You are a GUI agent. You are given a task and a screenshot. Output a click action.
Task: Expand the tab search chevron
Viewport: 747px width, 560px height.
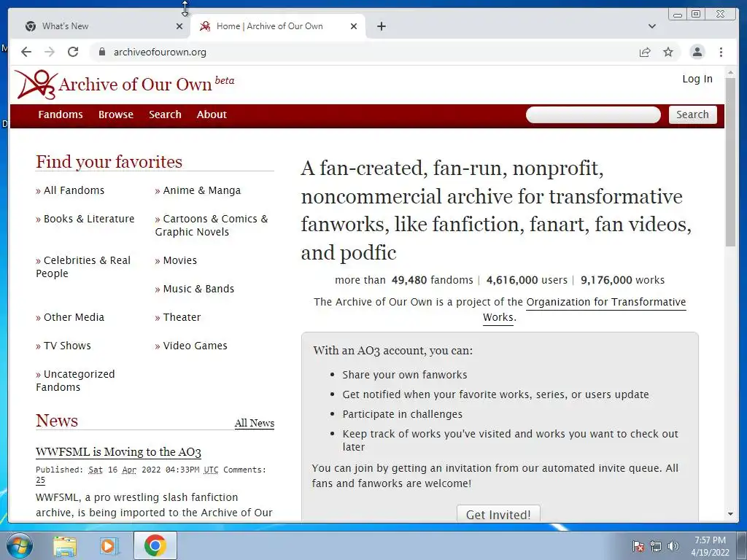pyautogui.click(x=652, y=26)
